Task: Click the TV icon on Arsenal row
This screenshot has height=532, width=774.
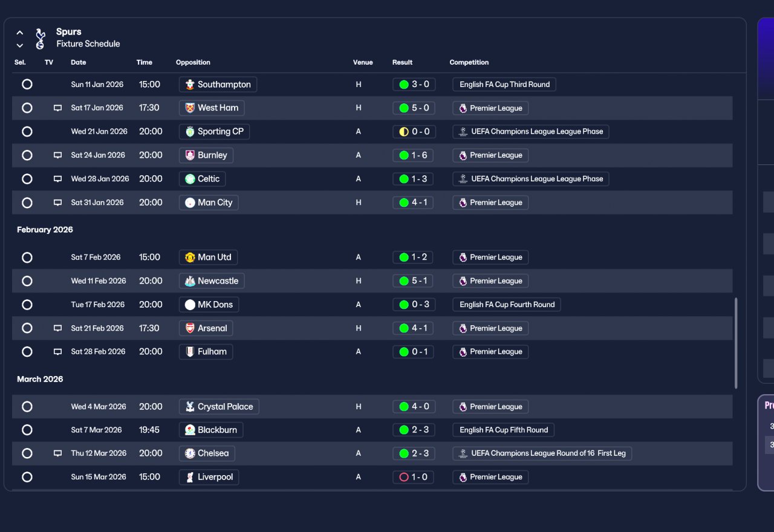Action: (58, 328)
